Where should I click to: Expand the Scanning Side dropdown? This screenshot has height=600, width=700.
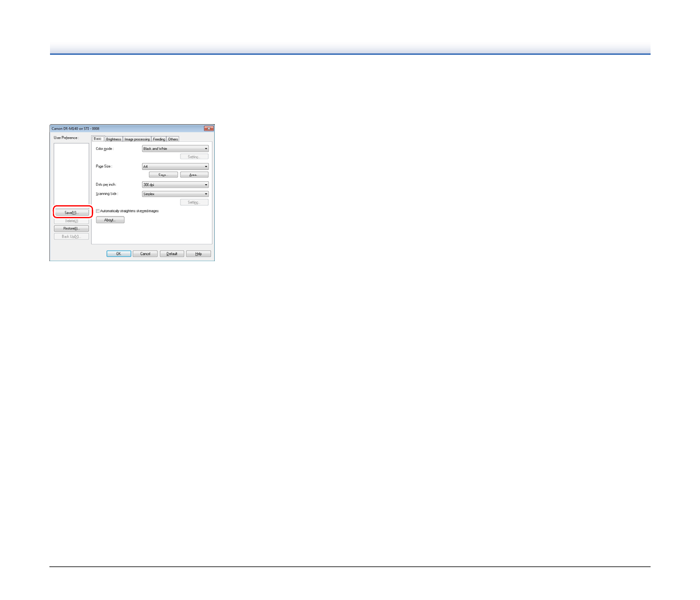coord(175,194)
